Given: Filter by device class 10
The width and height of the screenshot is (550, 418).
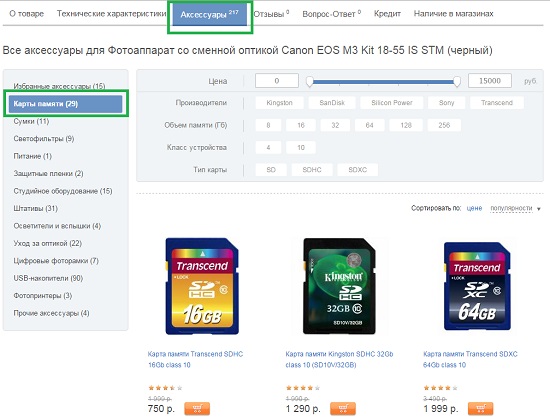Looking at the screenshot, I should (301, 148).
